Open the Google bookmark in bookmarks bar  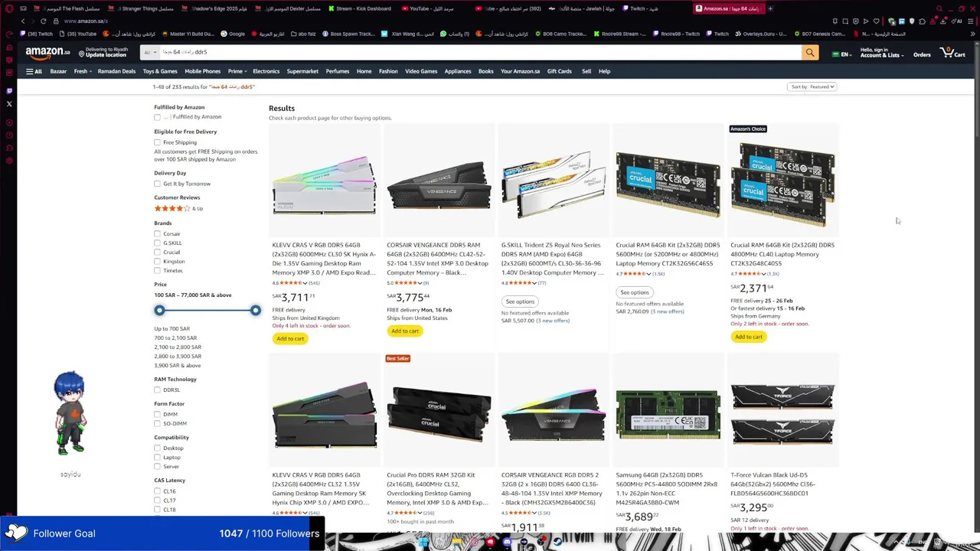[233, 34]
